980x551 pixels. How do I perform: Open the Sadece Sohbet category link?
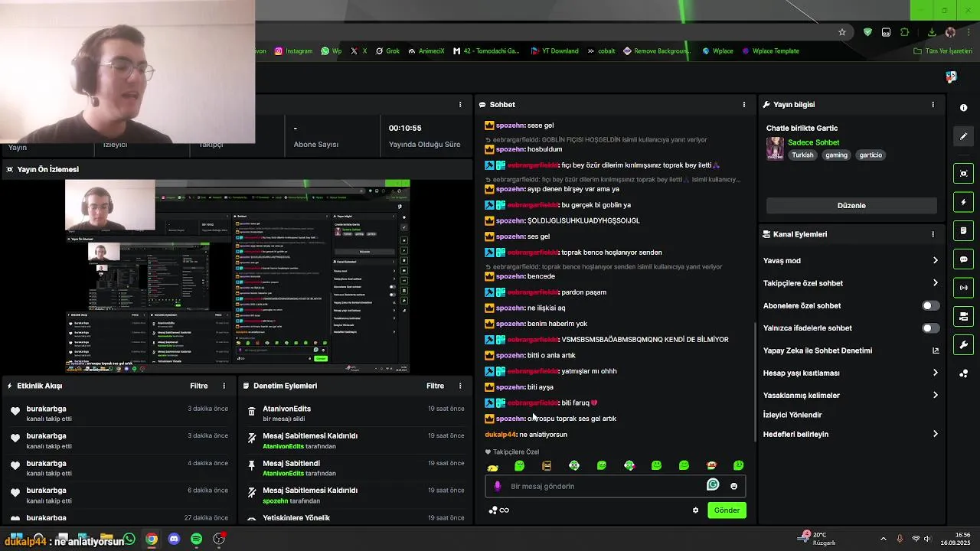click(x=813, y=142)
